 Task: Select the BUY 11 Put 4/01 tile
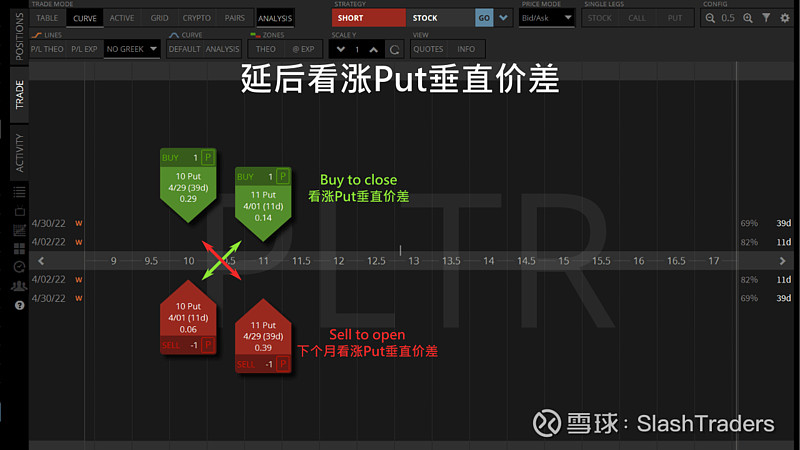(263, 204)
